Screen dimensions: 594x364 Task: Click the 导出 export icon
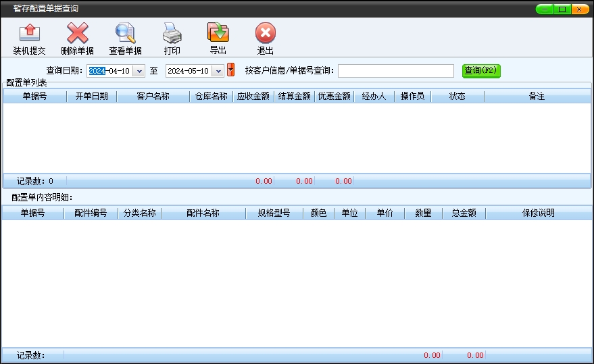tap(218, 33)
